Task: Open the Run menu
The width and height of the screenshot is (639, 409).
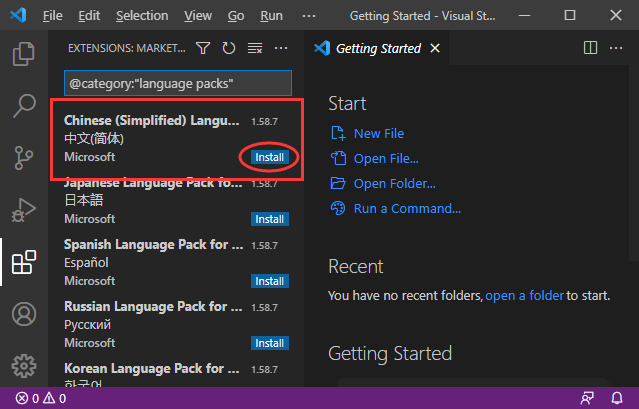Action: coord(271,16)
